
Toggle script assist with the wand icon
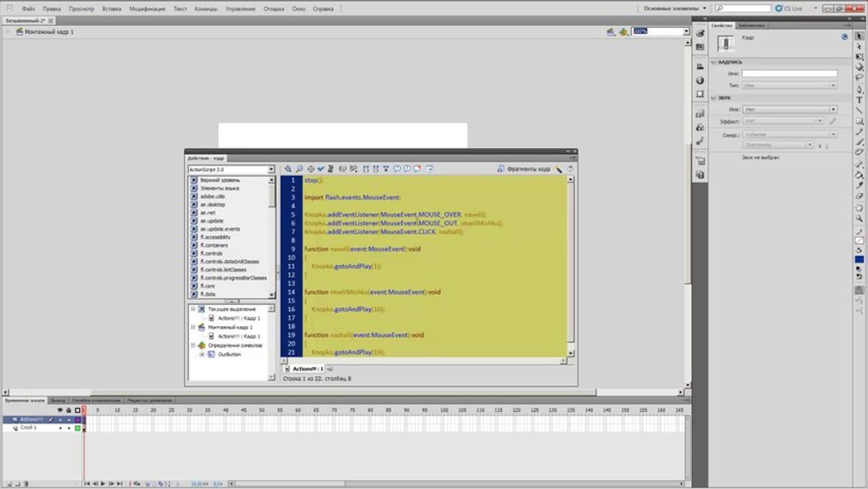pos(559,168)
